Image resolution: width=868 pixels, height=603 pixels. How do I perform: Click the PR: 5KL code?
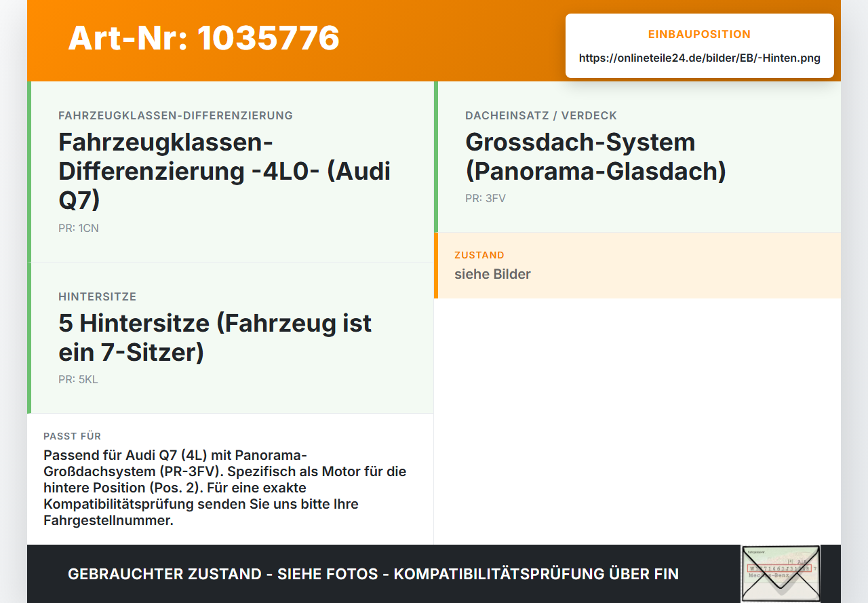tap(78, 380)
